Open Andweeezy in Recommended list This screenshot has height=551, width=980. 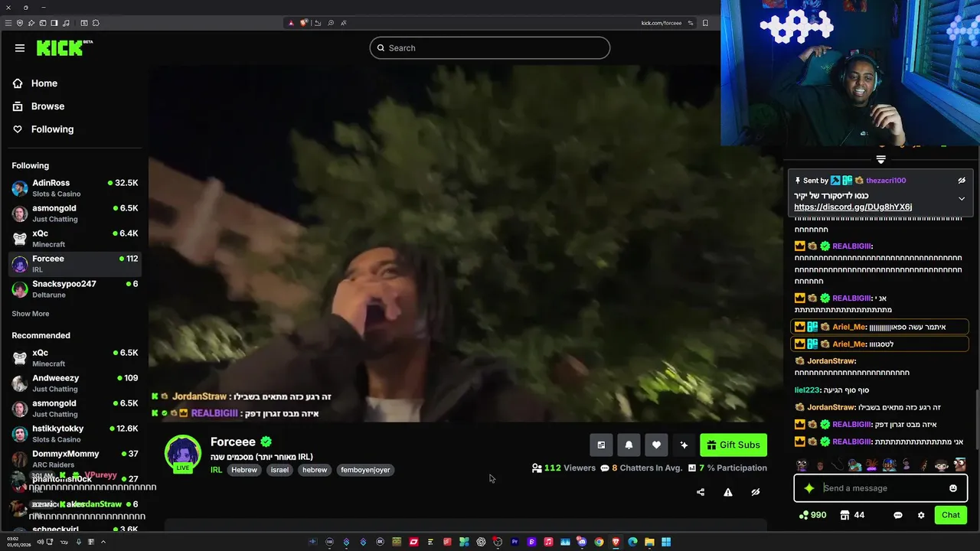coord(75,383)
